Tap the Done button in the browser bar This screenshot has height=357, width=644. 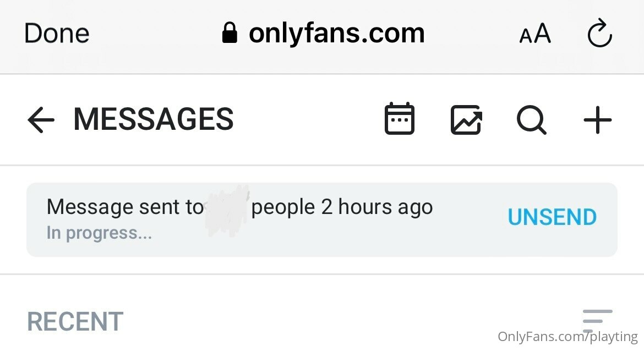pos(57,34)
